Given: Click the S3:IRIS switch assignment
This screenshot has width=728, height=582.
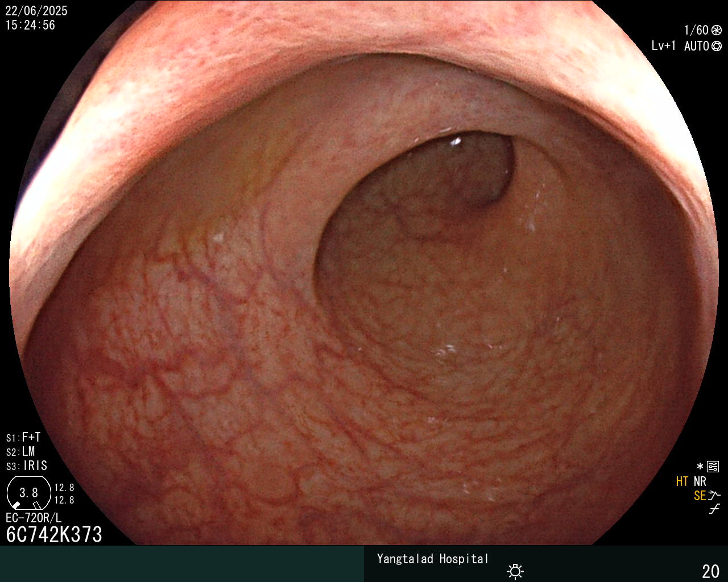Looking at the screenshot, I should (x=27, y=466).
